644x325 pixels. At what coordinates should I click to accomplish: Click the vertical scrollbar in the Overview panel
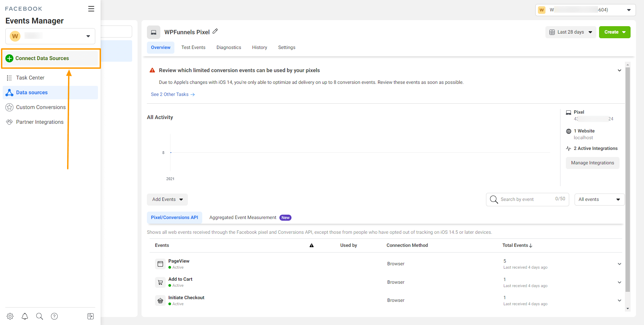coord(628,179)
